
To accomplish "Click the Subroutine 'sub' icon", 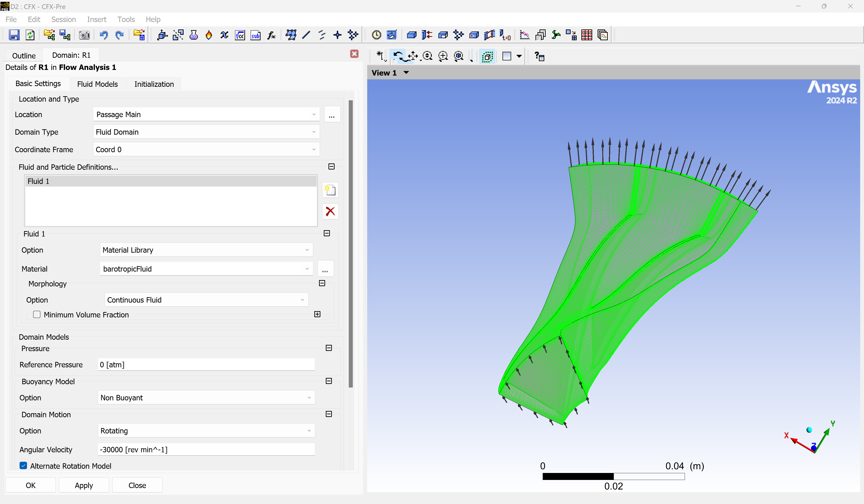I will click(x=255, y=35).
